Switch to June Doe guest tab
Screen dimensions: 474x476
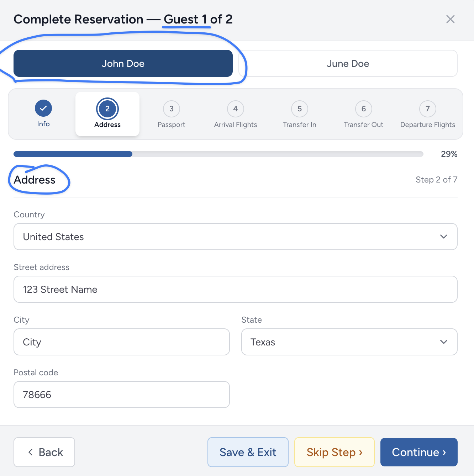coord(348,63)
